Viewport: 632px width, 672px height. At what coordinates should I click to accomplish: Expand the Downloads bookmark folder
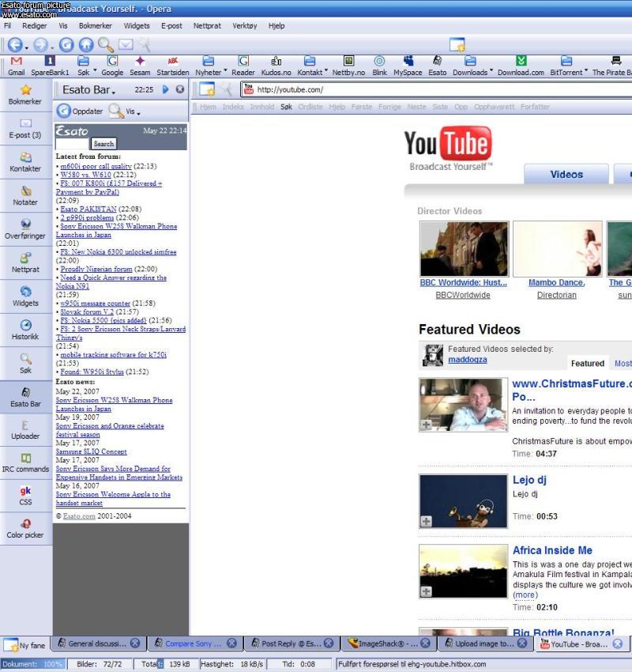(491, 70)
